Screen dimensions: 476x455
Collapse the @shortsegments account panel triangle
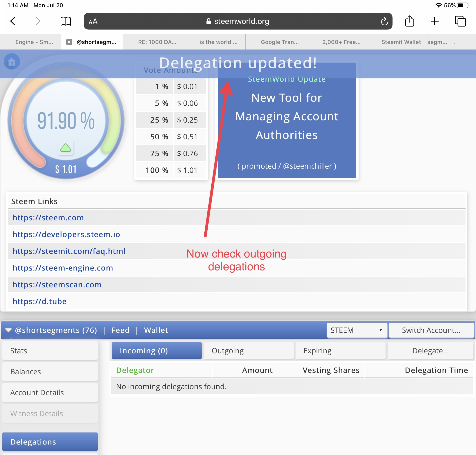(x=8, y=330)
